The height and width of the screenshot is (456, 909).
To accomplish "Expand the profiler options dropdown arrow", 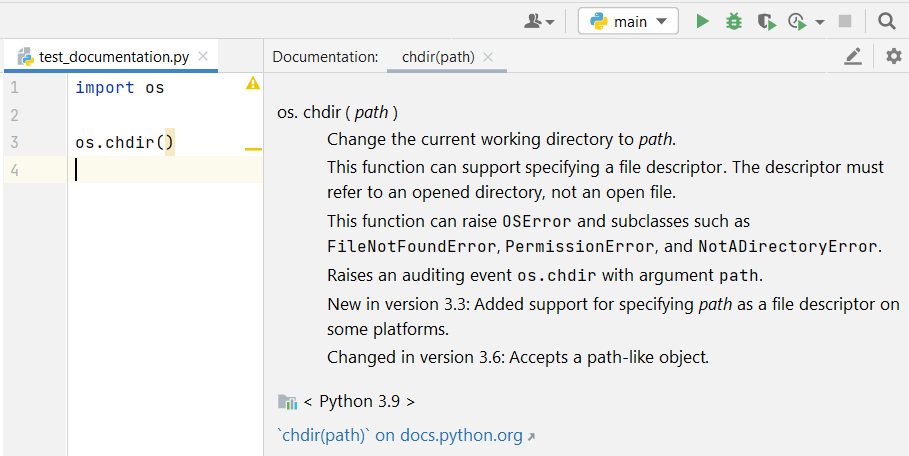I will pos(820,22).
